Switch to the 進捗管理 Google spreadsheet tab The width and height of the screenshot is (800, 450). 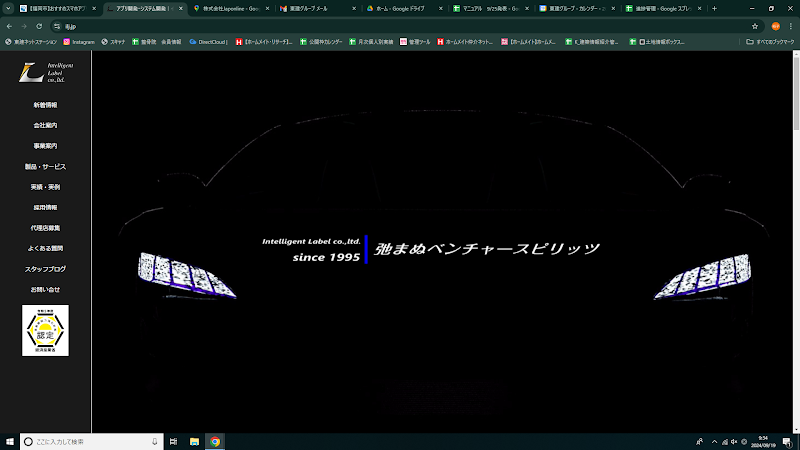coord(663,9)
